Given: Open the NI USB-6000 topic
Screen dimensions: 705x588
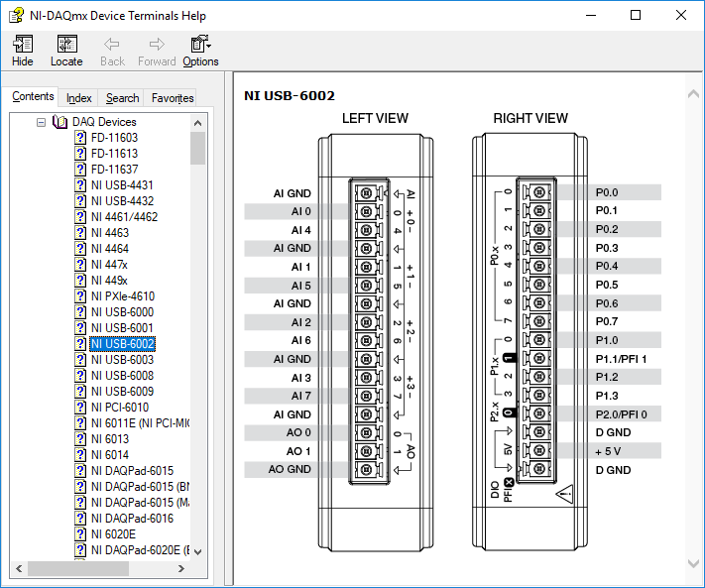Looking at the screenshot, I should tap(122, 312).
